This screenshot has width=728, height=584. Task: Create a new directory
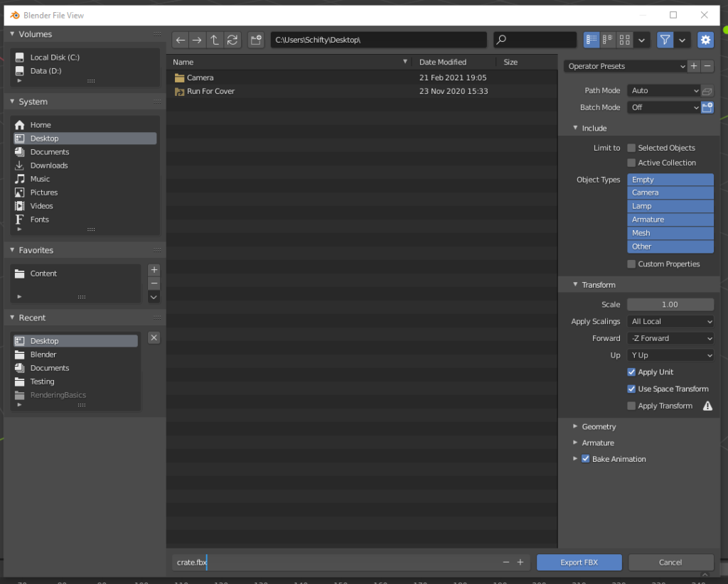pos(256,40)
